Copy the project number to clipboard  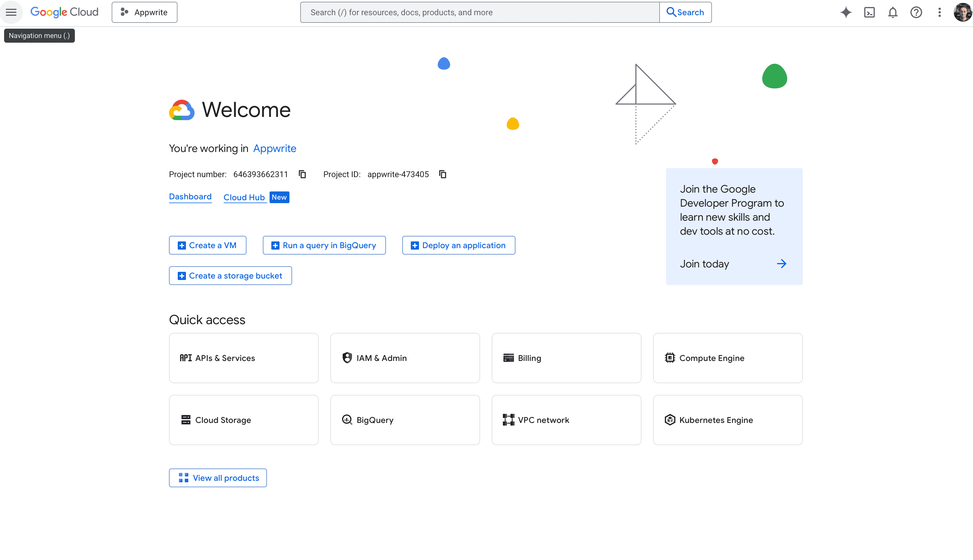[302, 174]
